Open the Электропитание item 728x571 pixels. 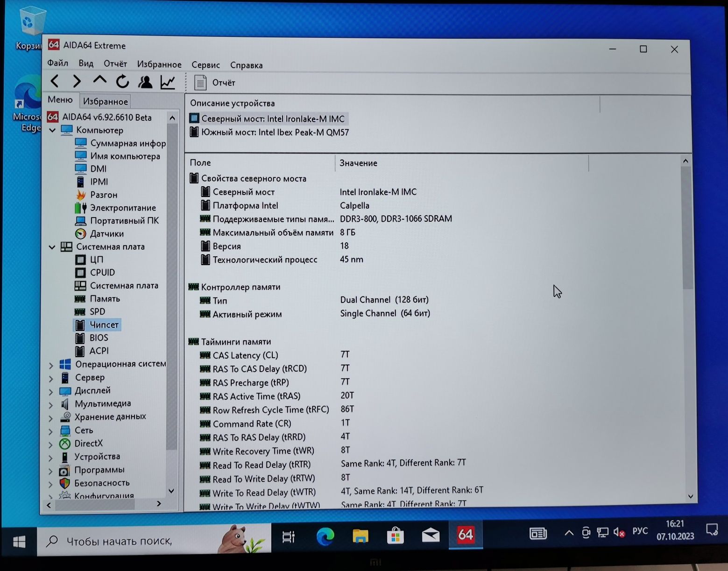pos(115,208)
